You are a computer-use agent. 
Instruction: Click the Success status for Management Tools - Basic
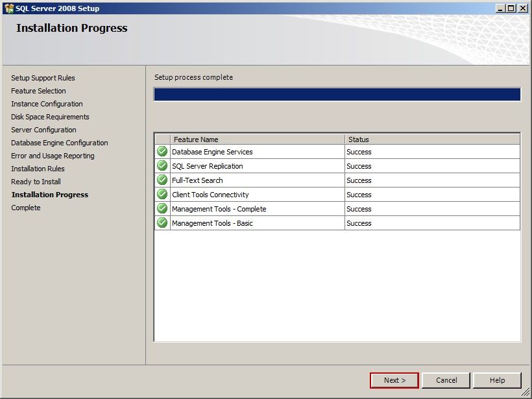[359, 223]
